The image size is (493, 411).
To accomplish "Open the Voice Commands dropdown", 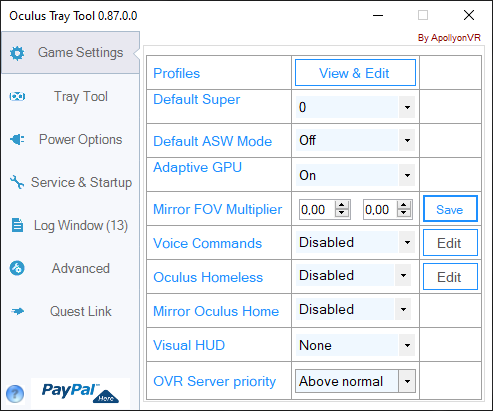I will 355,242.
